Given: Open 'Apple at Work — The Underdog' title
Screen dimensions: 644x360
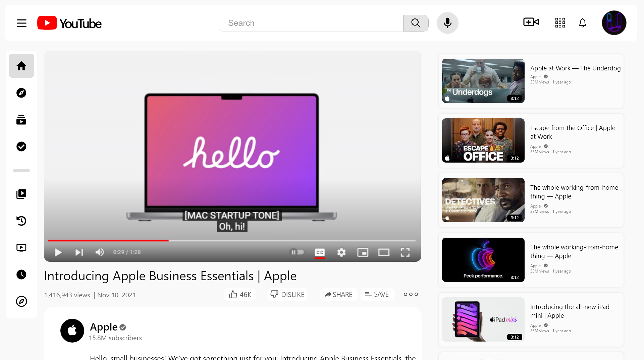Looking at the screenshot, I should pyautogui.click(x=575, y=68).
